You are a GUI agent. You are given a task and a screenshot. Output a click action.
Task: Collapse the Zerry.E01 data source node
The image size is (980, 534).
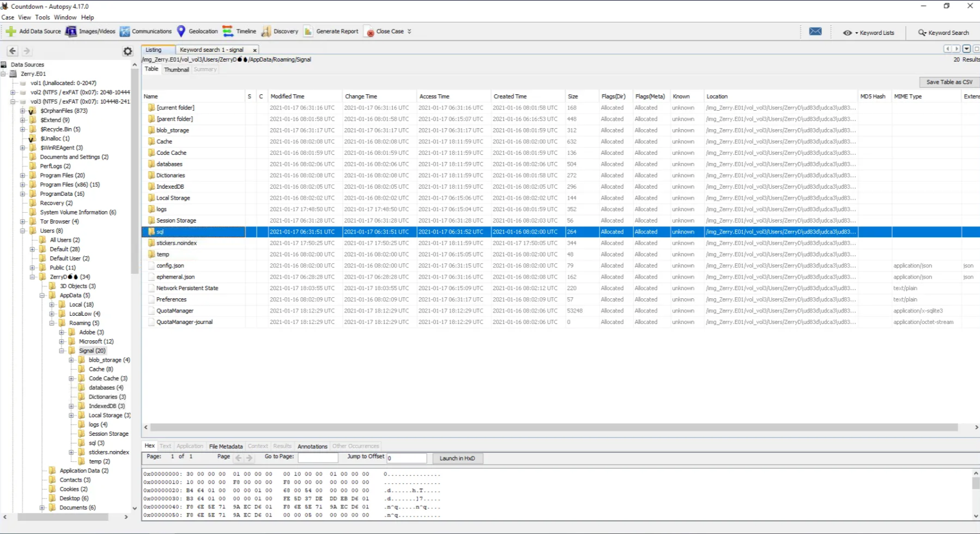click(x=3, y=74)
